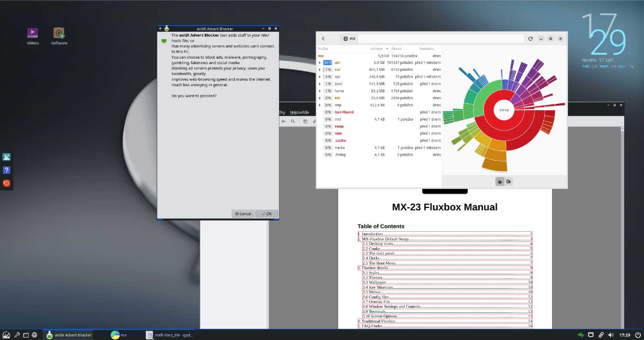Sort by the Složka column header

tap(323, 49)
